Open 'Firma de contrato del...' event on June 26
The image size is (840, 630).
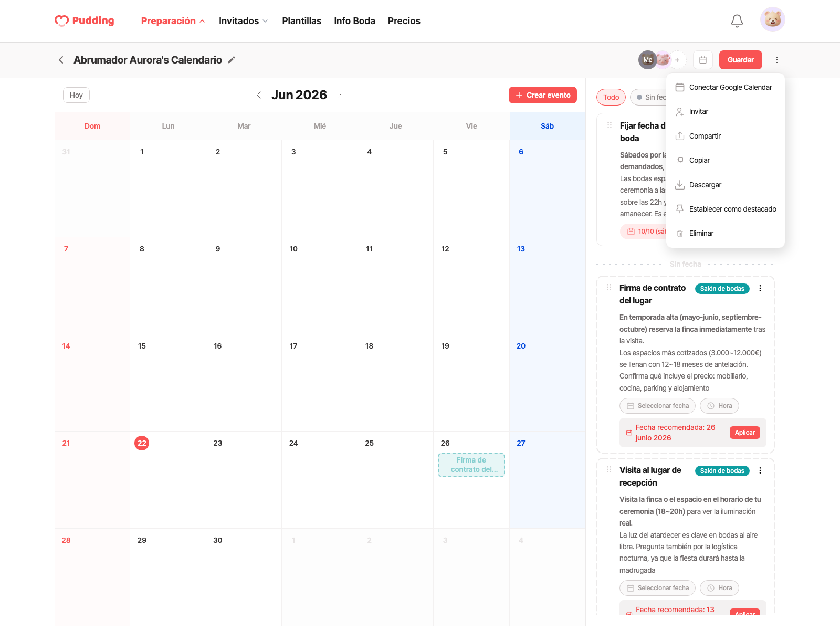click(x=471, y=465)
